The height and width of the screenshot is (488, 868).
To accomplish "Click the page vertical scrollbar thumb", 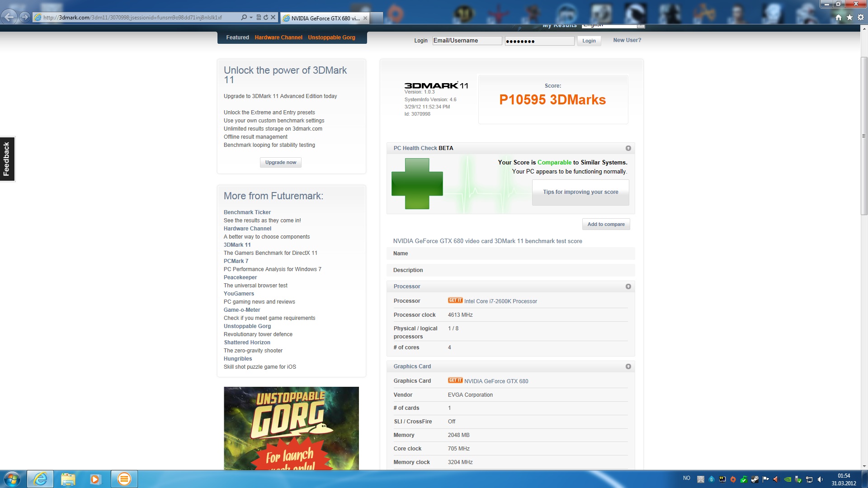I will point(864,136).
